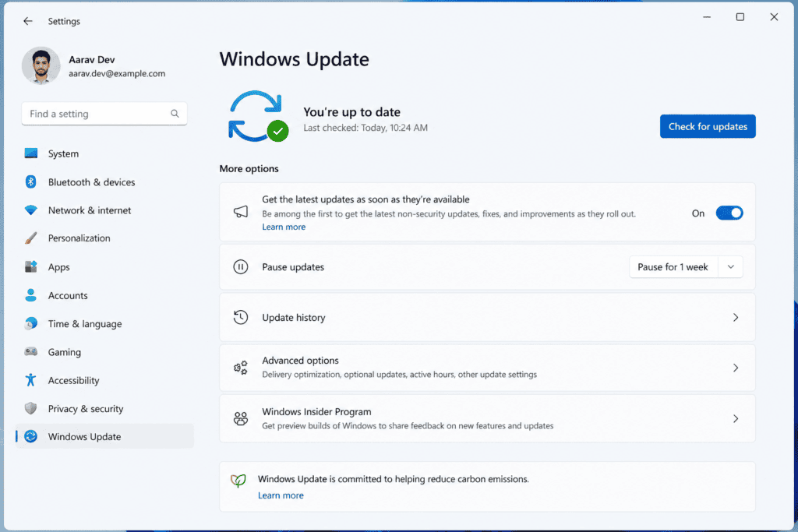Click the Accessibility figure icon
798x532 pixels.
click(x=31, y=380)
